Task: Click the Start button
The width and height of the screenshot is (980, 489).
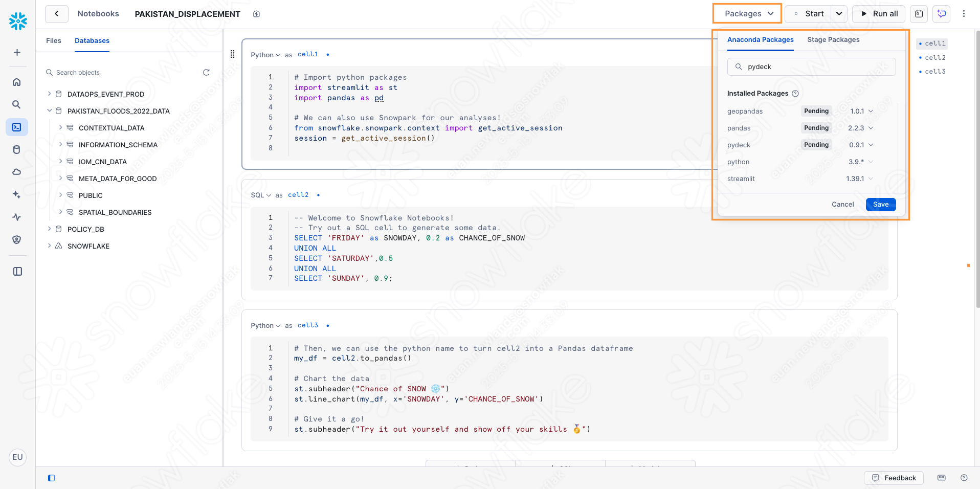Action: coord(808,14)
